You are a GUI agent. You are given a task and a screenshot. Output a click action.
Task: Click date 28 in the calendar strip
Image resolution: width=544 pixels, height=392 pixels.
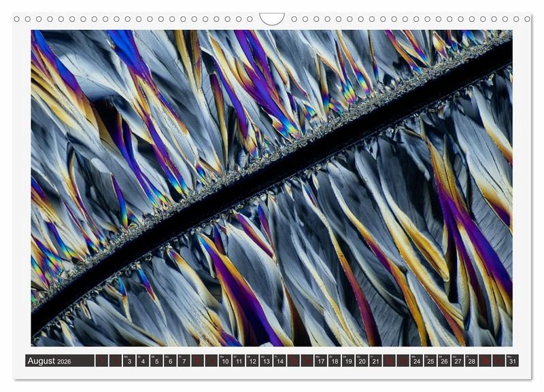coord(471,361)
